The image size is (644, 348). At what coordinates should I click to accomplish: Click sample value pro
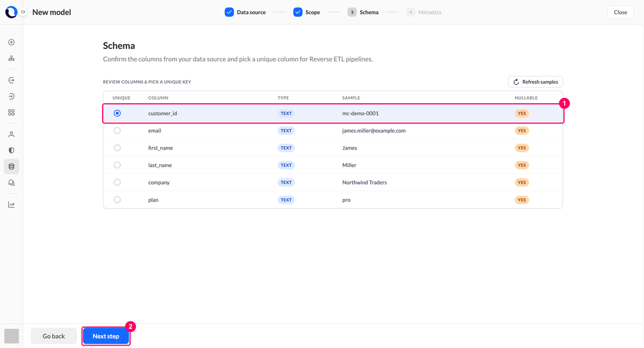(346, 200)
